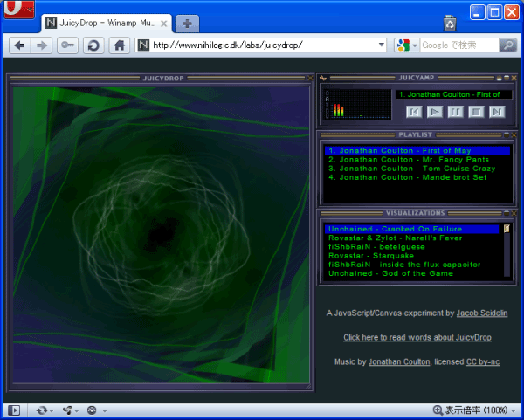Select Unchained - Cranked On Failure preset

[x=411, y=229]
